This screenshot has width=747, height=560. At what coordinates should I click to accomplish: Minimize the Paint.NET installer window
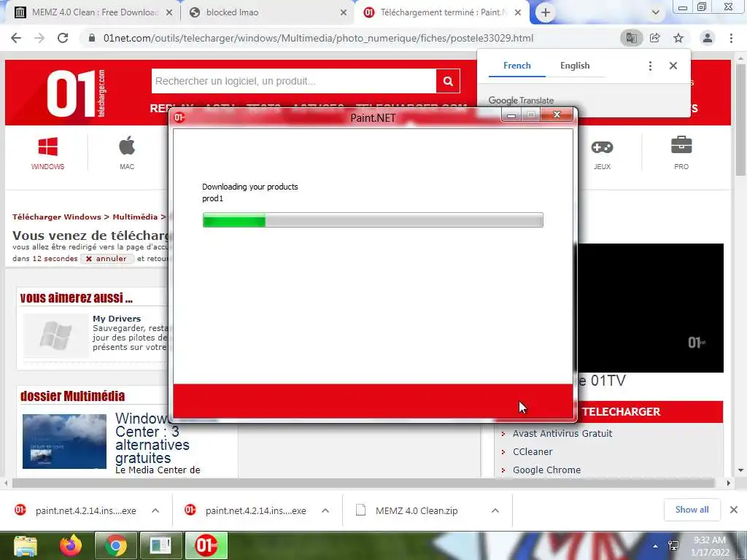point(511,115)
